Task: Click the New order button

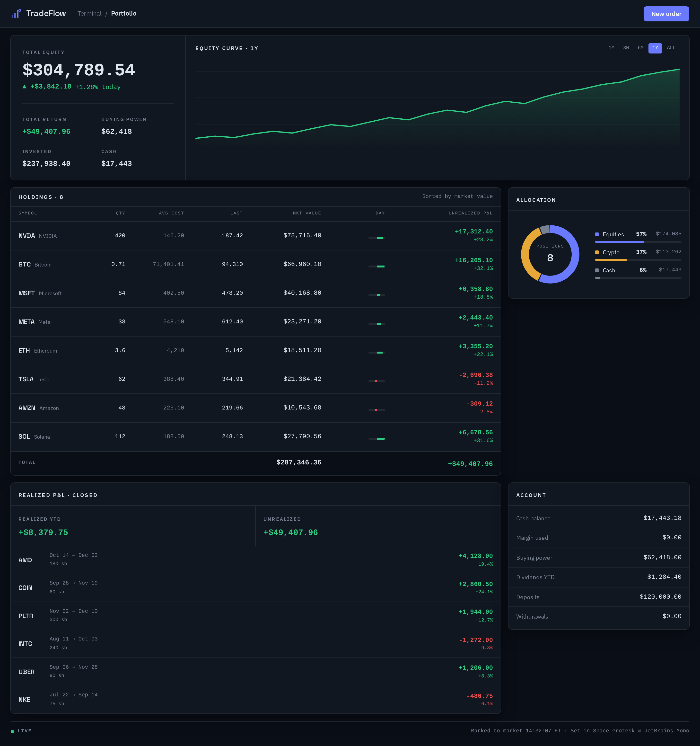Action: (666, 14)
